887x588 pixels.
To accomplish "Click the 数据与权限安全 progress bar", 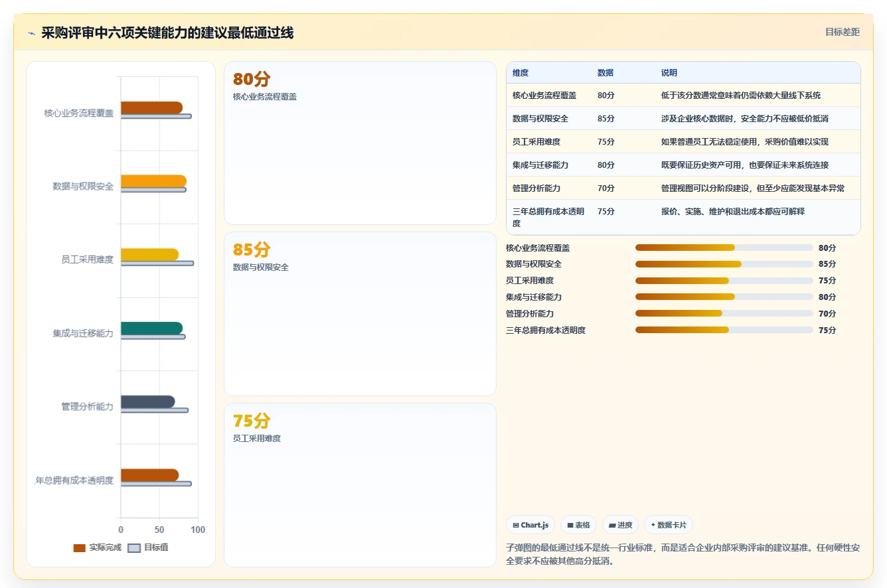I will (x=724, y=264).
